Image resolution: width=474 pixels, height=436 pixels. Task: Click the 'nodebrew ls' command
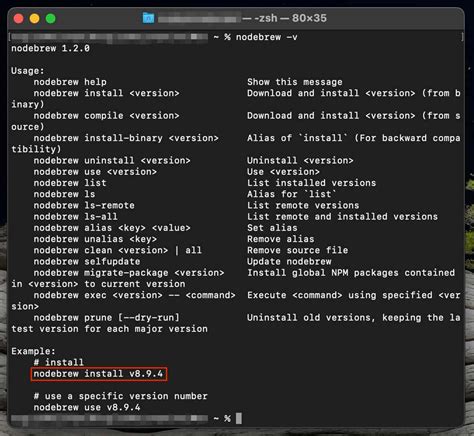tap(64, 194)
